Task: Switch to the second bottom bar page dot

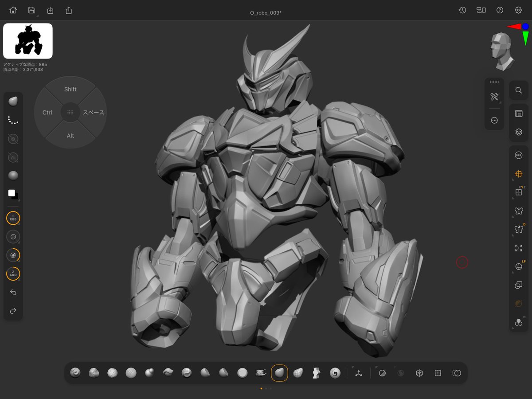Action: point(266,388)
